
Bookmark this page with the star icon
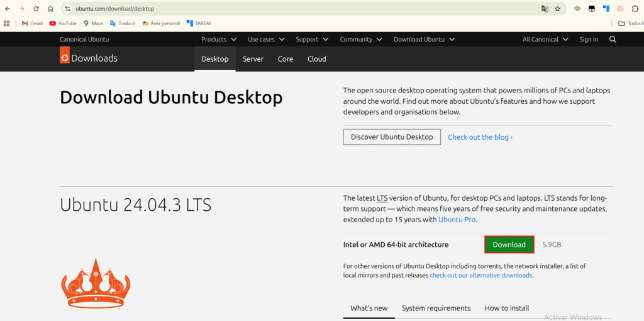coord(557,9)
